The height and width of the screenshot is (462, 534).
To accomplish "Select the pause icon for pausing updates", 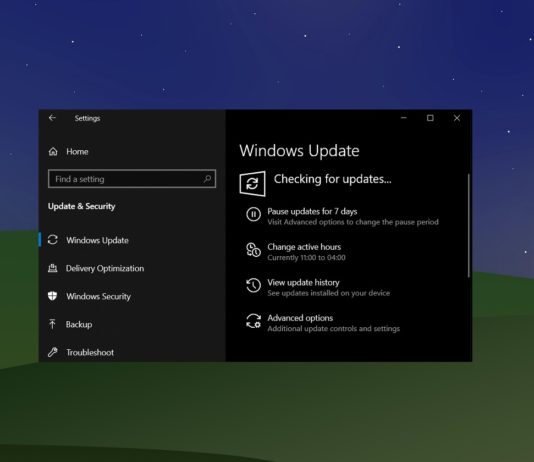I will pyautogui.click(x=253, y=214).
